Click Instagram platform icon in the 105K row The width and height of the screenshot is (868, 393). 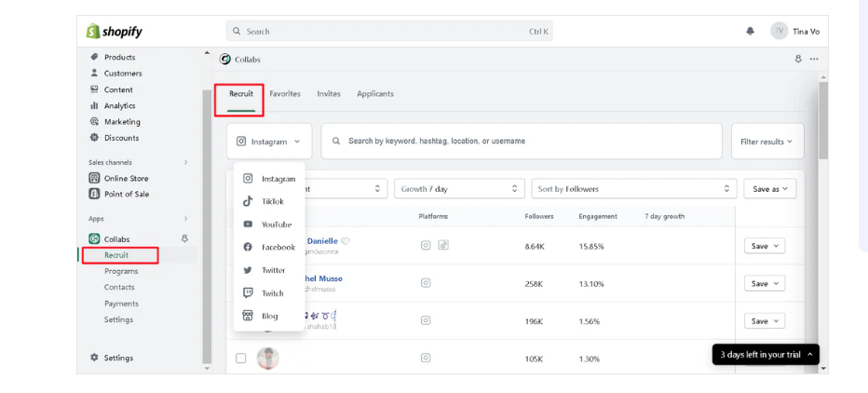(x=425, y=358)
